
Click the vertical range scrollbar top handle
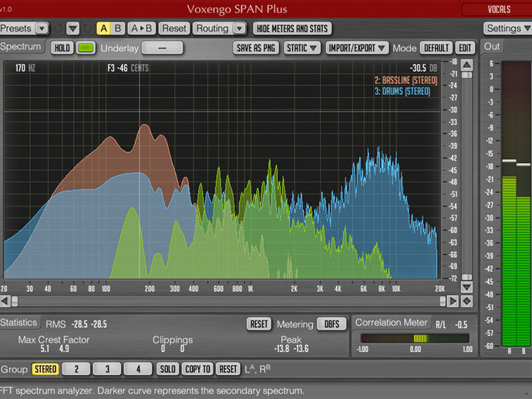(x=467, y=75)
